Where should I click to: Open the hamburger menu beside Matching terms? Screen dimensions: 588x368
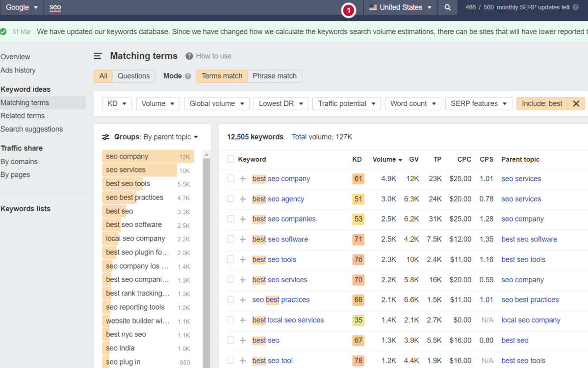pyautogui.click(x=98, y=56)
